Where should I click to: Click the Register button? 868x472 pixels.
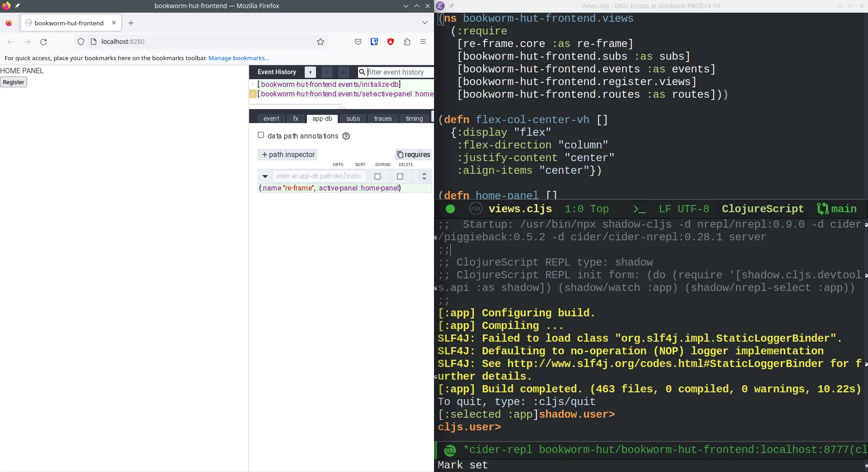pyautogui.click(x=14, y=82)
